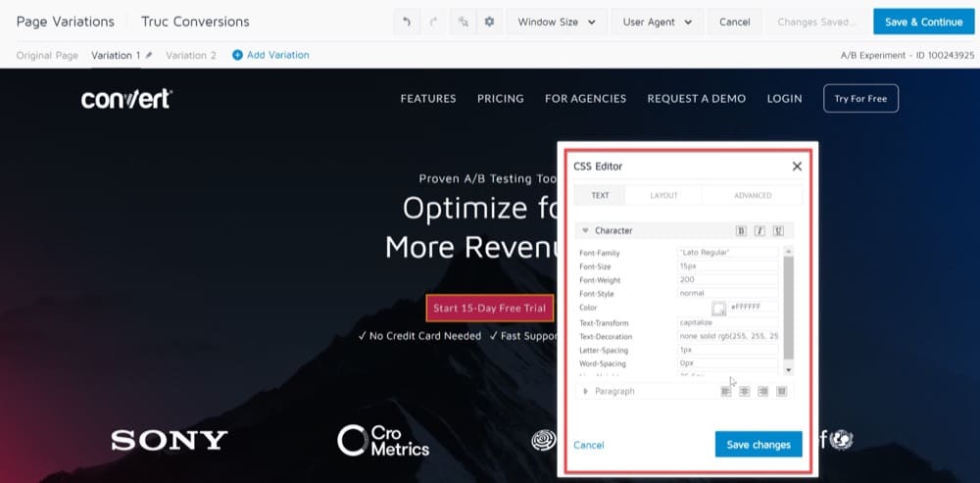
Task: Switch to the ADVANCED tab in CSS Editor
Action: click(x=753, y=196)
